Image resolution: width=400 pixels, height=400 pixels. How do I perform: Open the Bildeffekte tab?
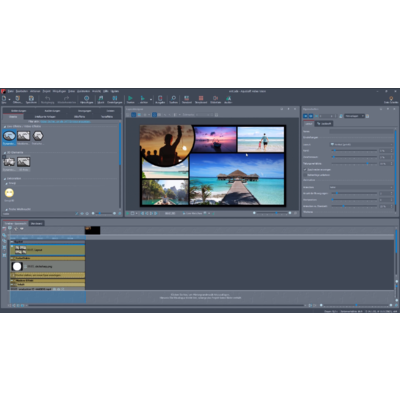(x=79, y=117)
